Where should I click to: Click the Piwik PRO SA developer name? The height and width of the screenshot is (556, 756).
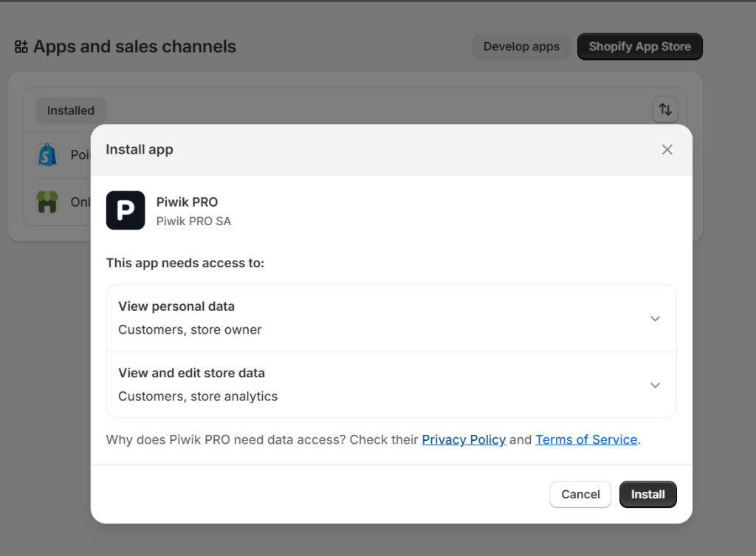(x=194, y=221)
